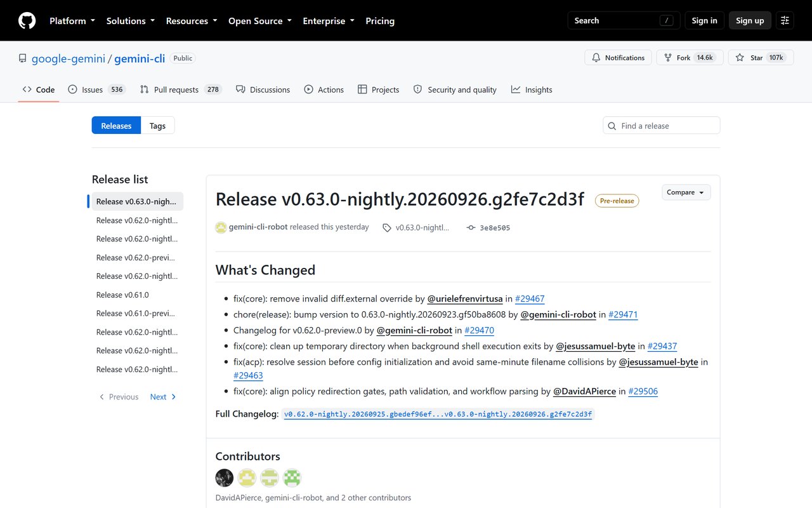Open the Discussions tab

point(263,90)
